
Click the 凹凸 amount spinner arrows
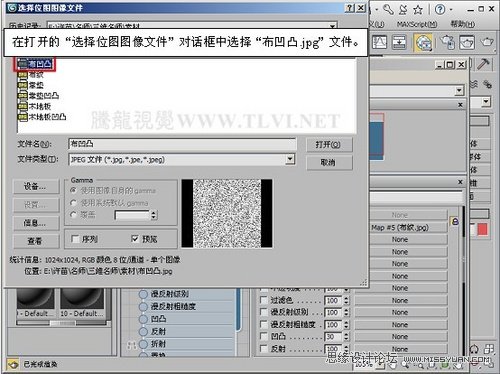pos(346,337)
